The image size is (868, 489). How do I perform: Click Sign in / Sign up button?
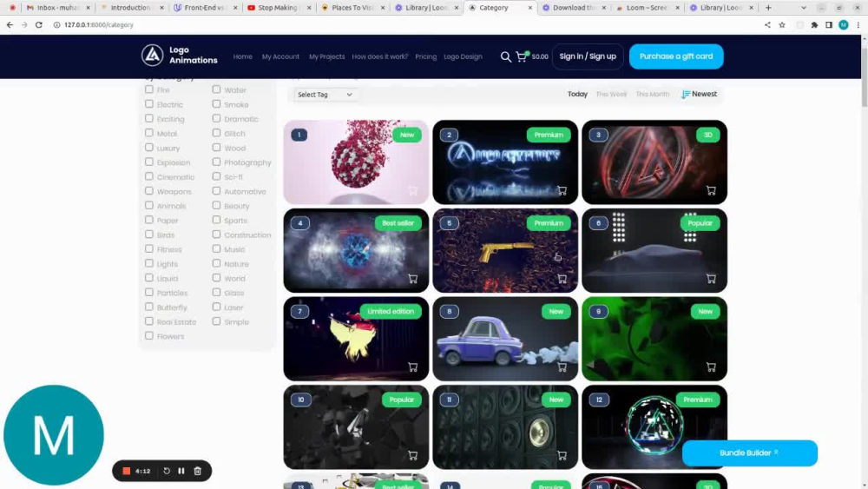[x=588, y=56]
